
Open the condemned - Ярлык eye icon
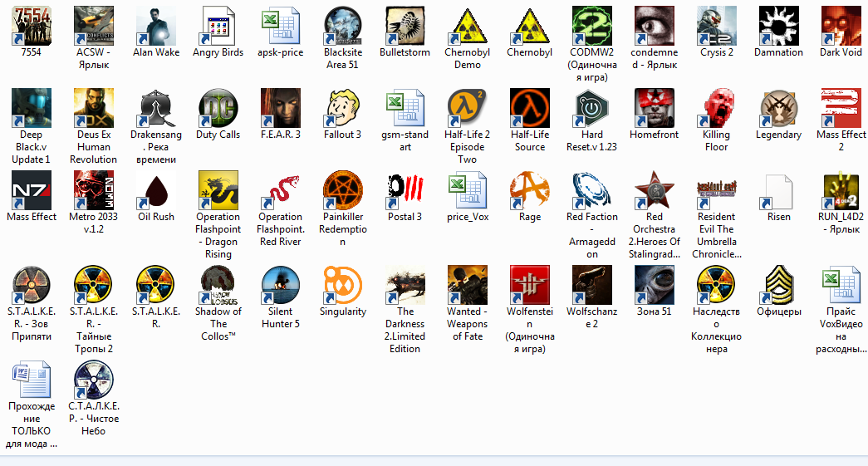[x=655, y=26]
